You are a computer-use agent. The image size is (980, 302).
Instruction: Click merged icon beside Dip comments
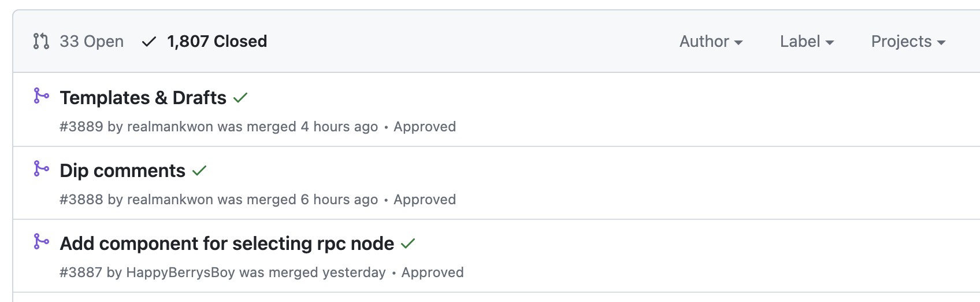click(x=41, y=168)
